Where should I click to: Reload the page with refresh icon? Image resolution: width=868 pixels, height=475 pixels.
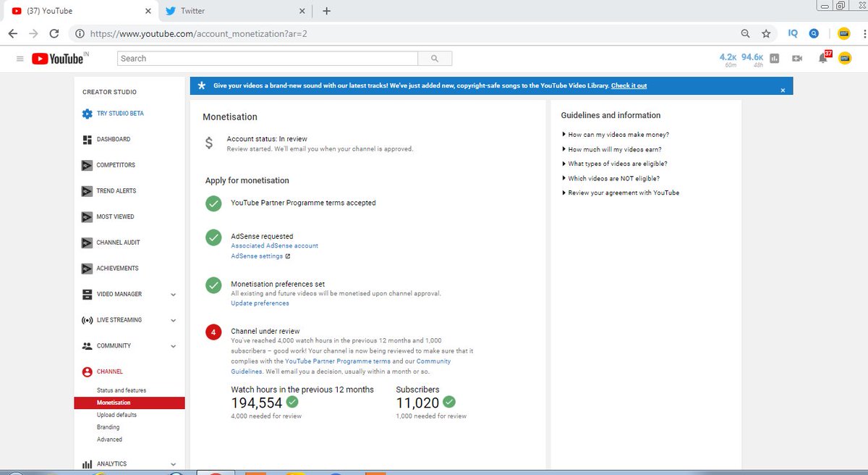(x=54, y=33)
